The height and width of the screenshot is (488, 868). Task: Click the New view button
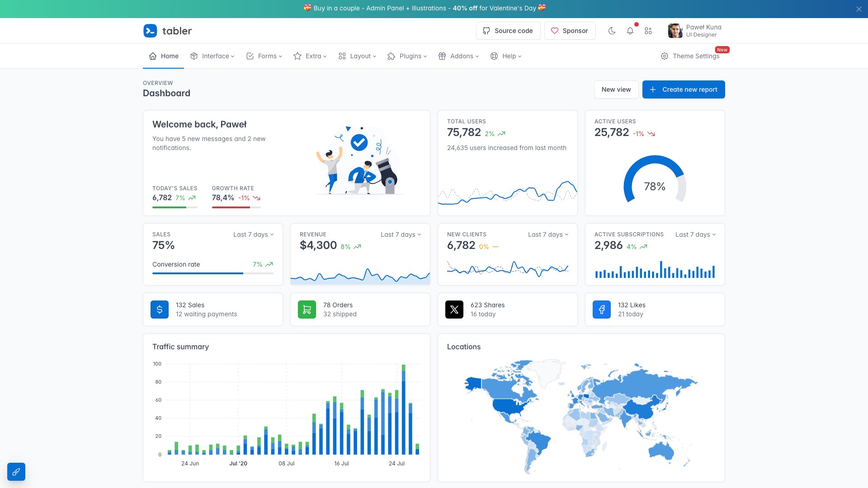point(616,89)
